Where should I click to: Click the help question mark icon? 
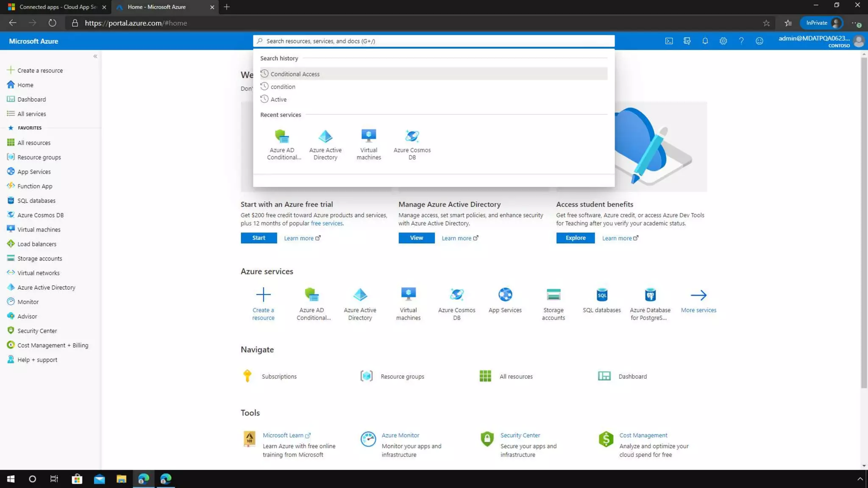click(741, 41)
